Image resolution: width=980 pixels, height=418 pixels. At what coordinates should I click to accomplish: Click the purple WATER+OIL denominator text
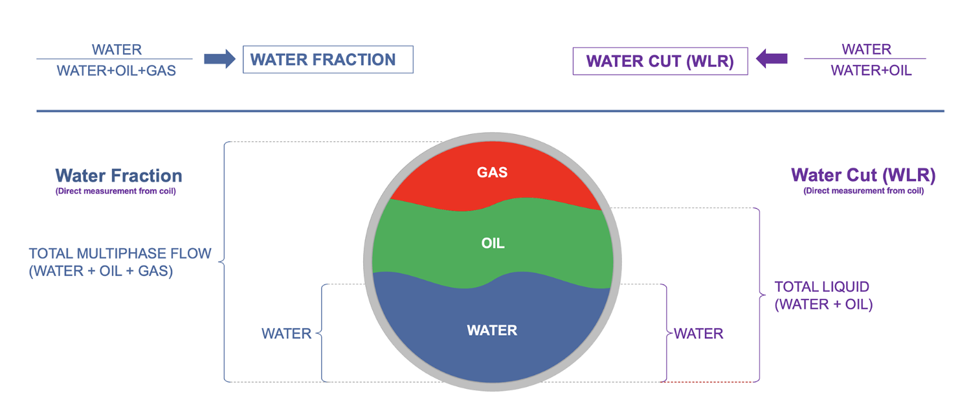[x=871, y=71]
